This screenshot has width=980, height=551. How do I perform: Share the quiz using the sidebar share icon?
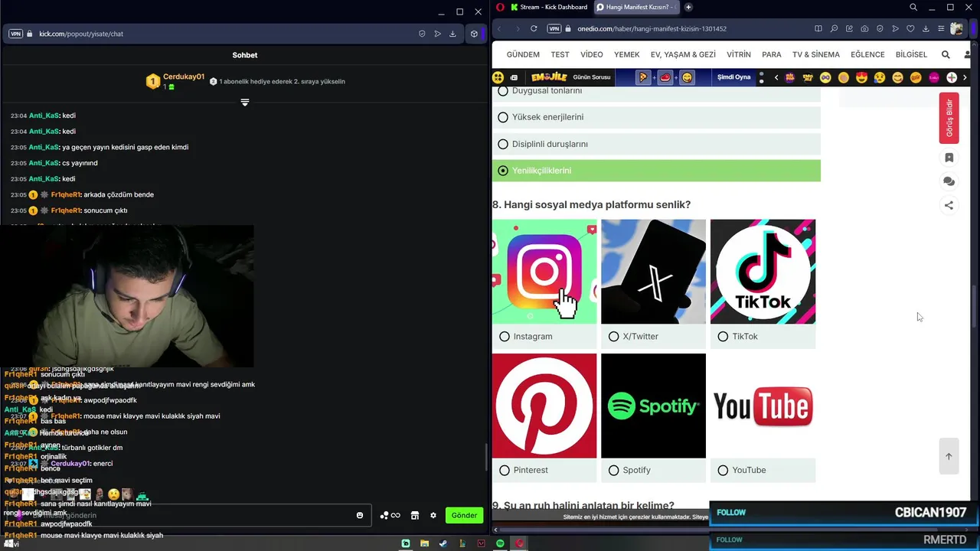point(949,205)
